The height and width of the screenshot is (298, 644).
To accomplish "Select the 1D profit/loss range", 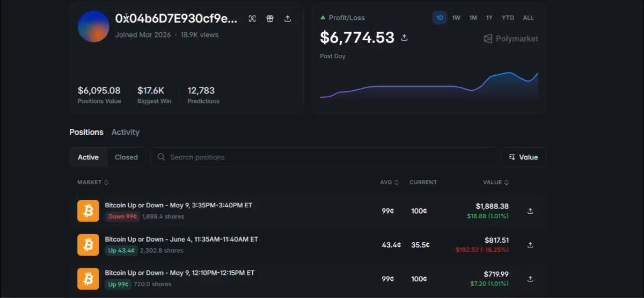I will (x=440, y=18).
